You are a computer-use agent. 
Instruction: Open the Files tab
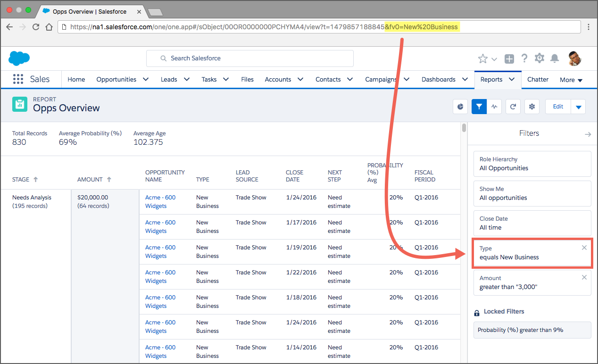pyautogui.click(x=247, y=79)
